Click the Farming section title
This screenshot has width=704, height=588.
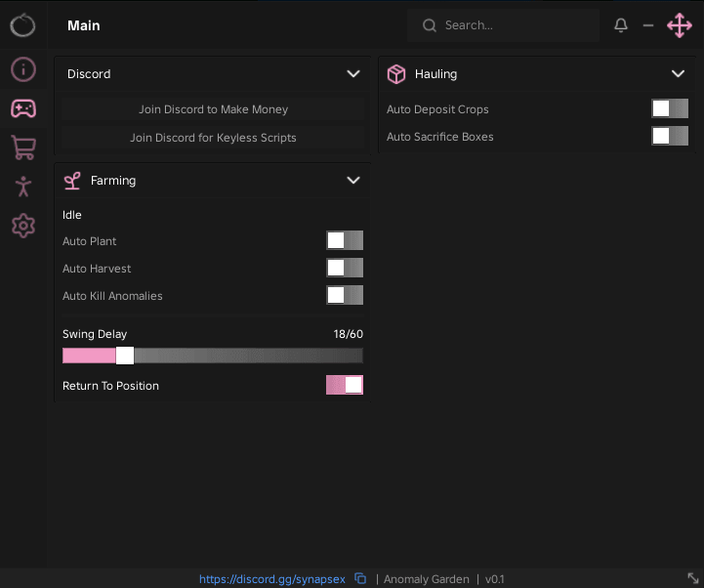(113, 181)
